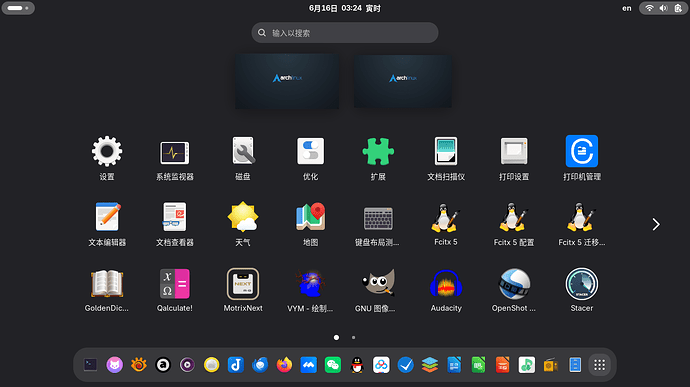Viewport: 690px width, 387px height.
Task: Open the Stacer system optimizer
Action: pyautogui.click(x=582, y=284)
